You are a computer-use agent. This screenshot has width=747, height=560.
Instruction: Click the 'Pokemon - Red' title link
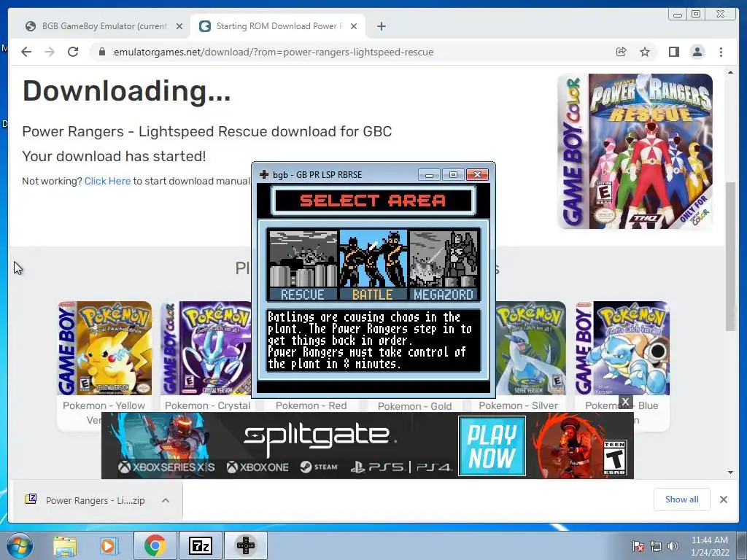coord(311,405)
